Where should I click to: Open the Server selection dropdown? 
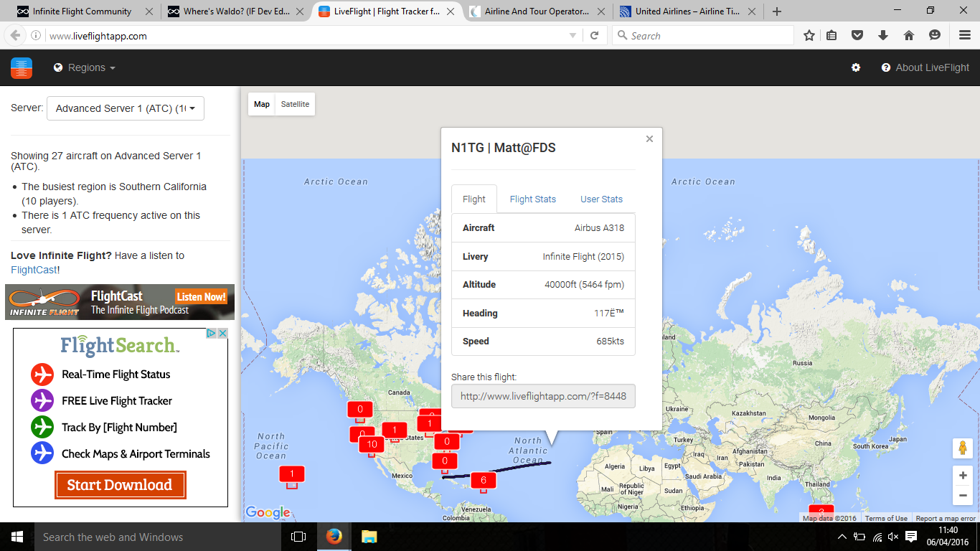point(126,108)
